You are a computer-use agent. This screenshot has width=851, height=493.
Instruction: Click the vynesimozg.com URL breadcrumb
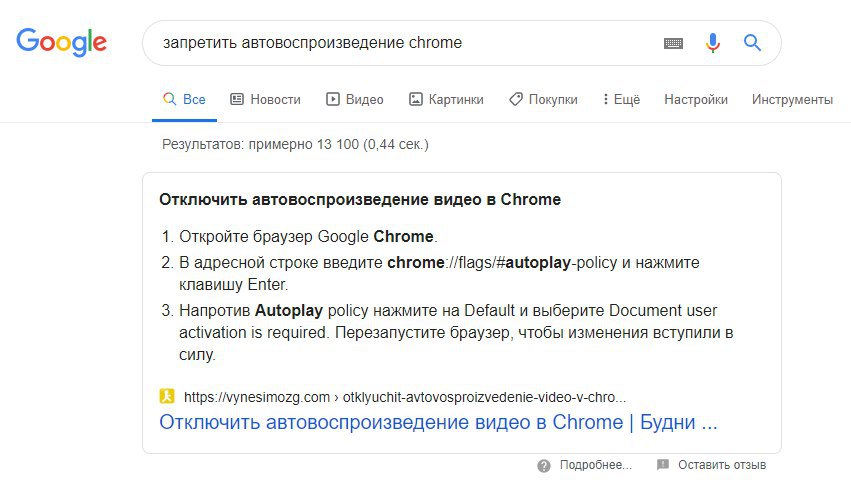[x=405, y=397]
